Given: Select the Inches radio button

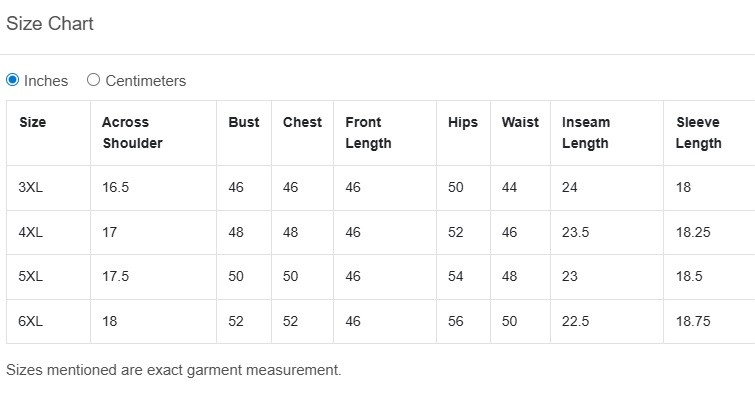Looking at the screenshot, I should click(13, 80).
